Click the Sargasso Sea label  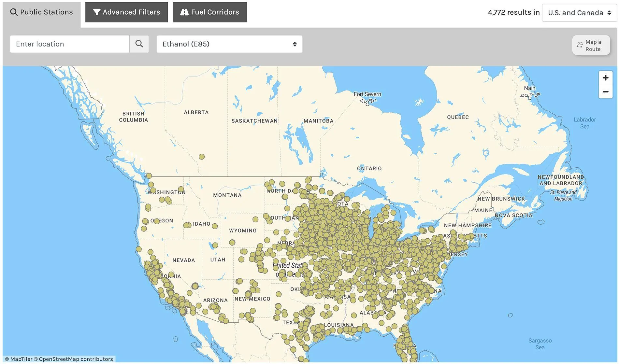540,344
